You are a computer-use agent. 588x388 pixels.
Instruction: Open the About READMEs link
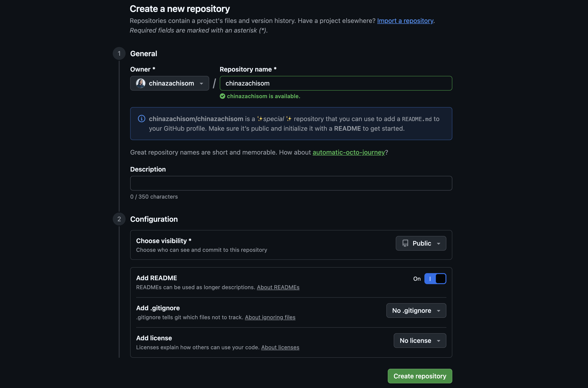click(x=278, y=287)
